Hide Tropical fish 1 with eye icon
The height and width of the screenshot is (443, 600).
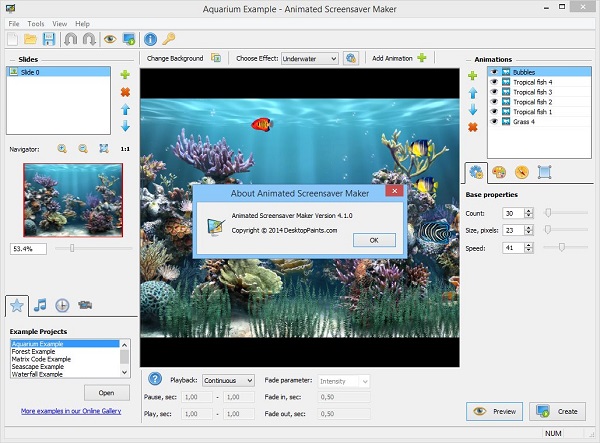tap(494, 112)
